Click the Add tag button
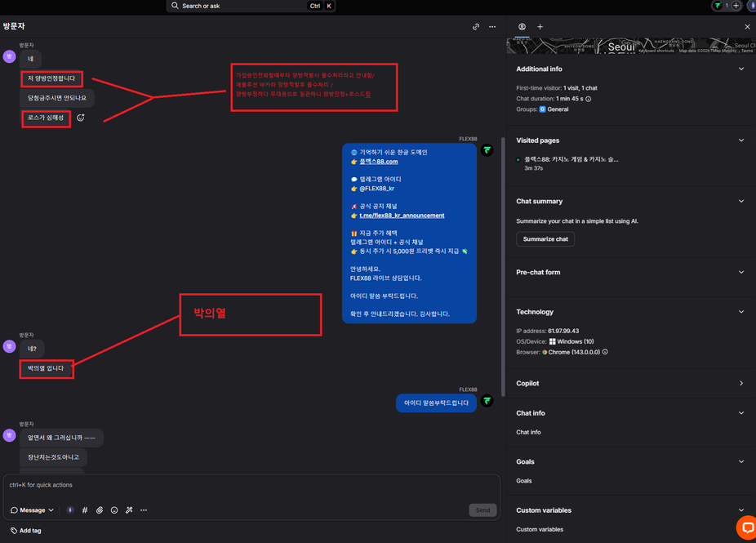This screenshot has height=543, width=756. (x=26, y=531)
